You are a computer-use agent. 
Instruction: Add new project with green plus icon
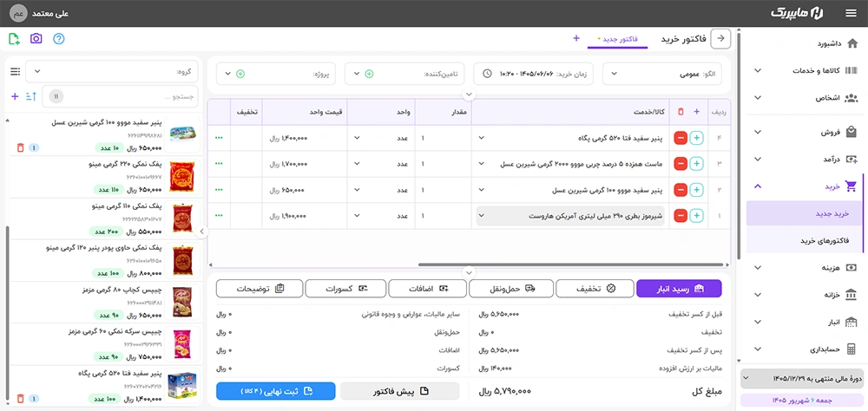pos(240,74)
